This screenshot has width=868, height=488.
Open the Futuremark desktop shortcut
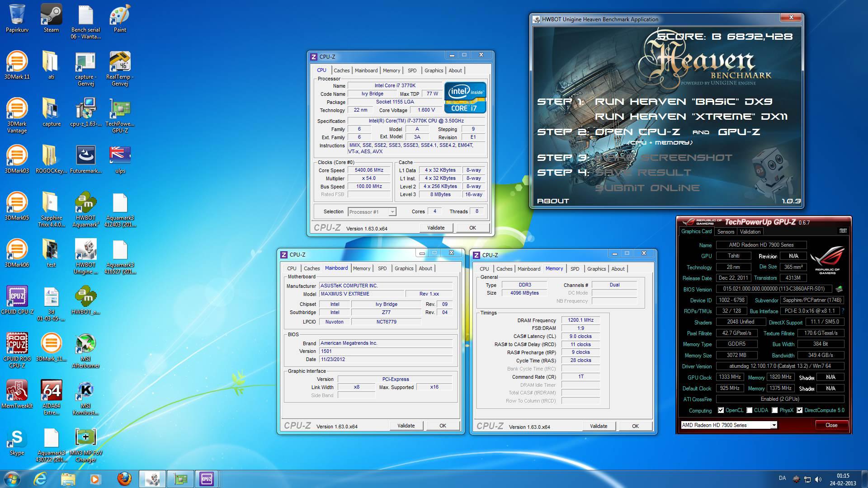(x=85, y=160)
